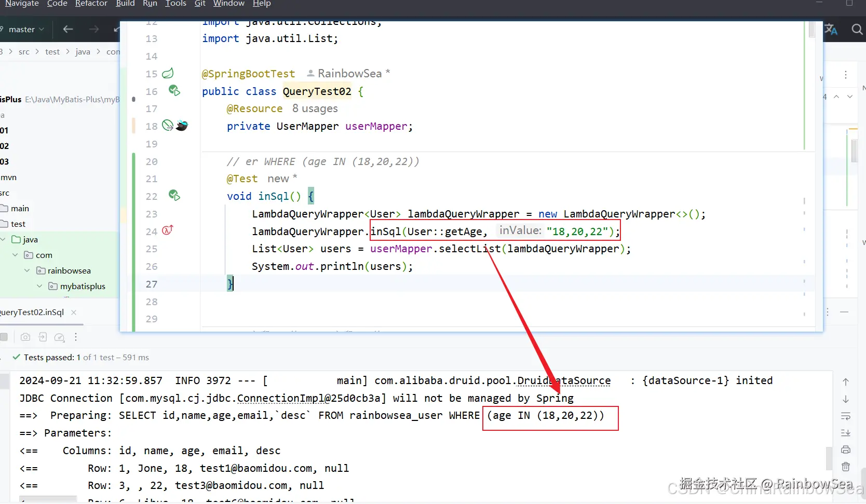Collapse the com package in project tree
Image resolution: width=866 pixels, height=504 pixels.
click(15, 255)
